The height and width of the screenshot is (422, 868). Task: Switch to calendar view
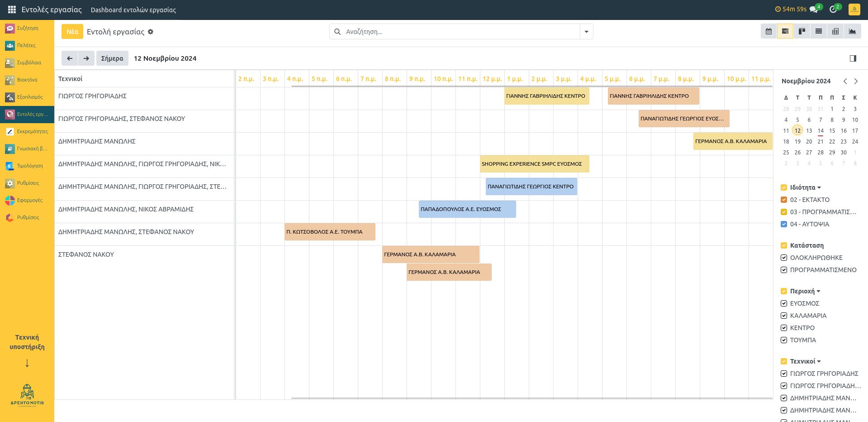(x=768, y=31)
